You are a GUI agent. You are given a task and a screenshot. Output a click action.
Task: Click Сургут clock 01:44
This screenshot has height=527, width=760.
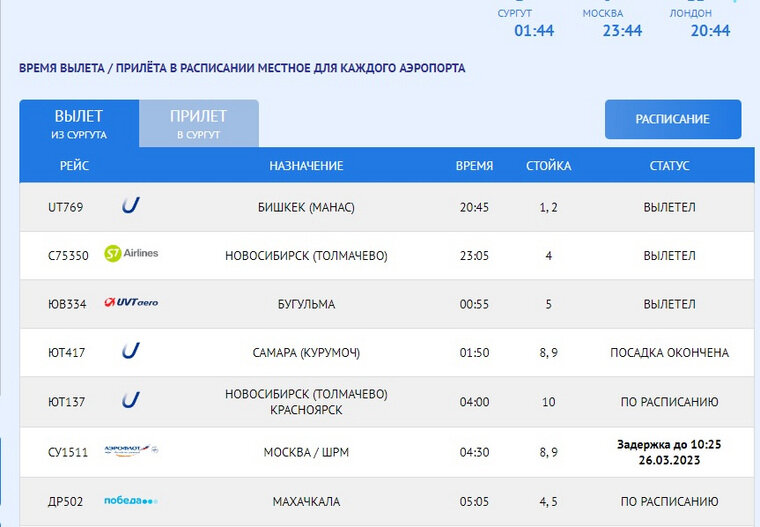[x=534, y=31]
